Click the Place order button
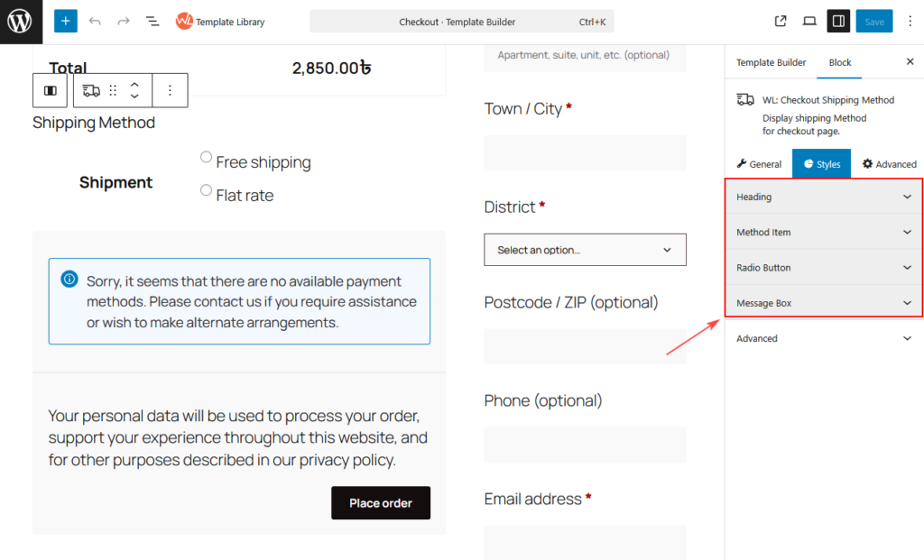Image resolution: width=924 pixels, height=560 pixels. pyautogui.click(x=380, y=503)
